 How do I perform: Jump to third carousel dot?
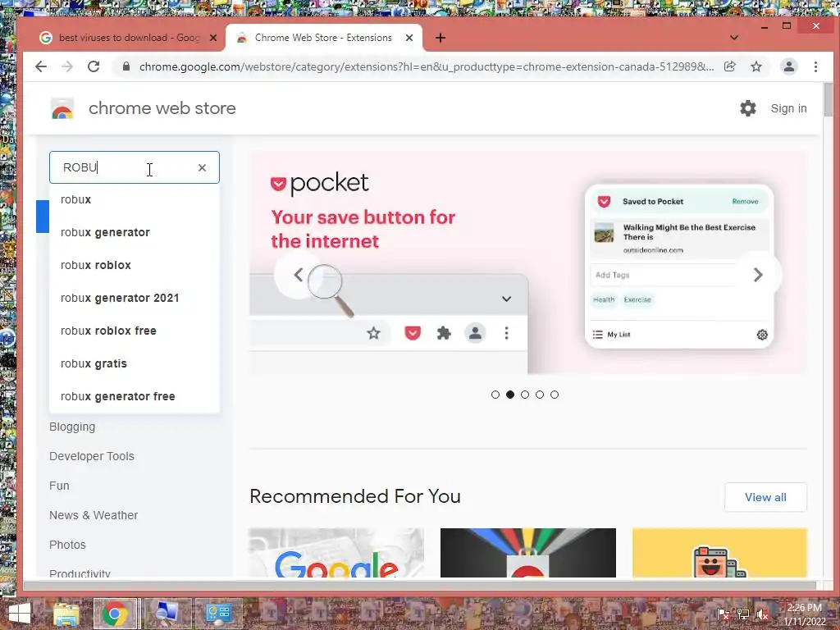pos(525,395)
